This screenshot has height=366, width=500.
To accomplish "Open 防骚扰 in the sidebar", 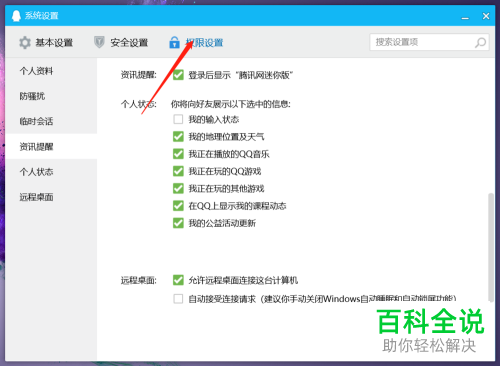I will [51, 96].
